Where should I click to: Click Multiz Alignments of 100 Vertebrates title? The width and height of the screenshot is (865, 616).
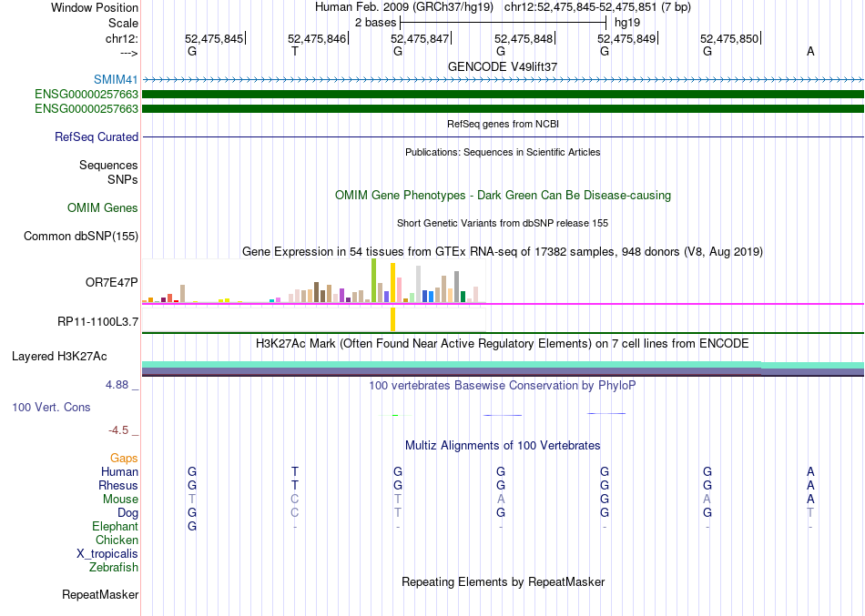pos(503,446)
